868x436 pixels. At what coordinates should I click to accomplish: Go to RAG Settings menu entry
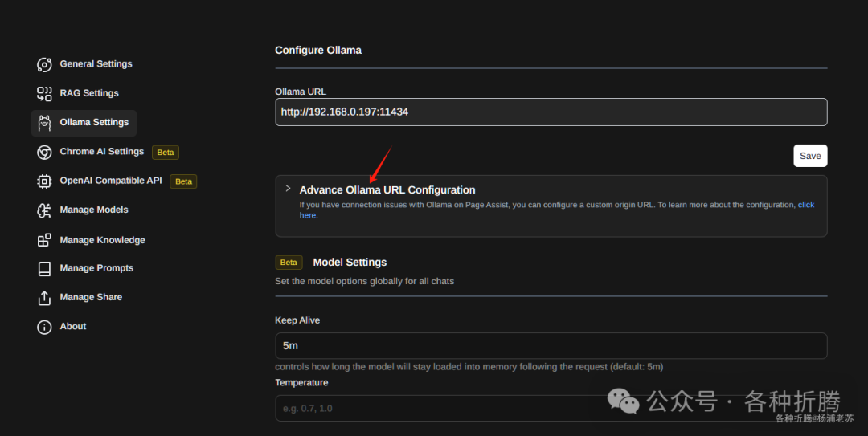pyautogui.click(x=89, y=93)
